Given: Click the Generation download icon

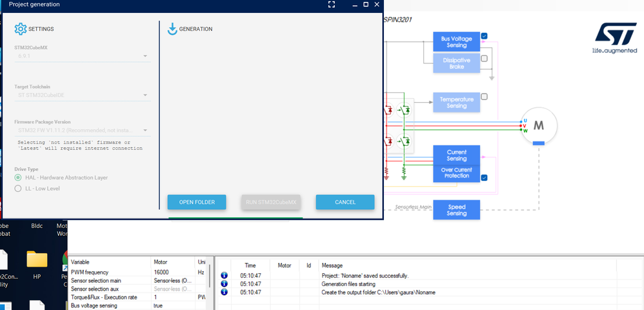Looking at the screenshot, I should click(172, 29).
